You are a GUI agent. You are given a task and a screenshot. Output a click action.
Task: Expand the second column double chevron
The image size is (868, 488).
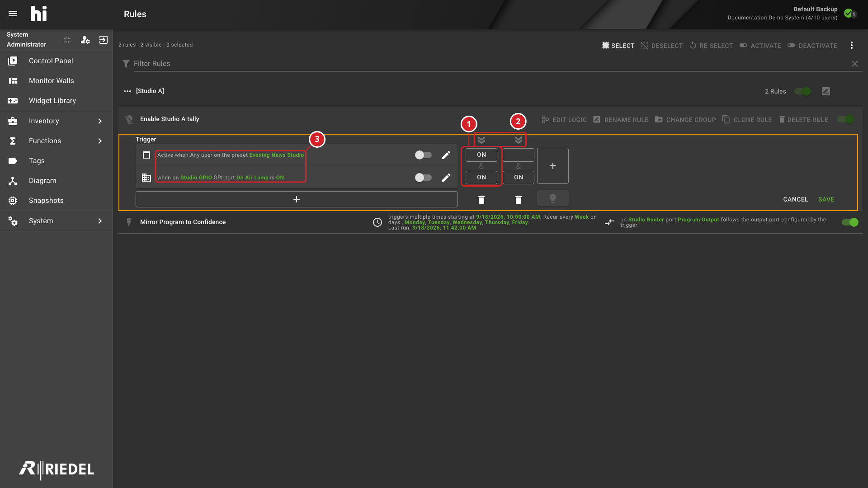519,140
